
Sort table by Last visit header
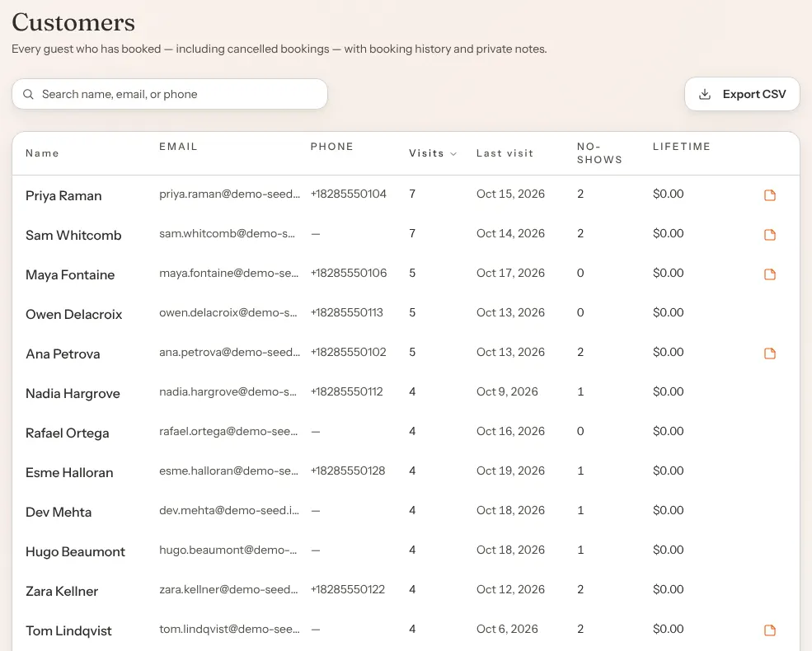[x=505, y=153]
